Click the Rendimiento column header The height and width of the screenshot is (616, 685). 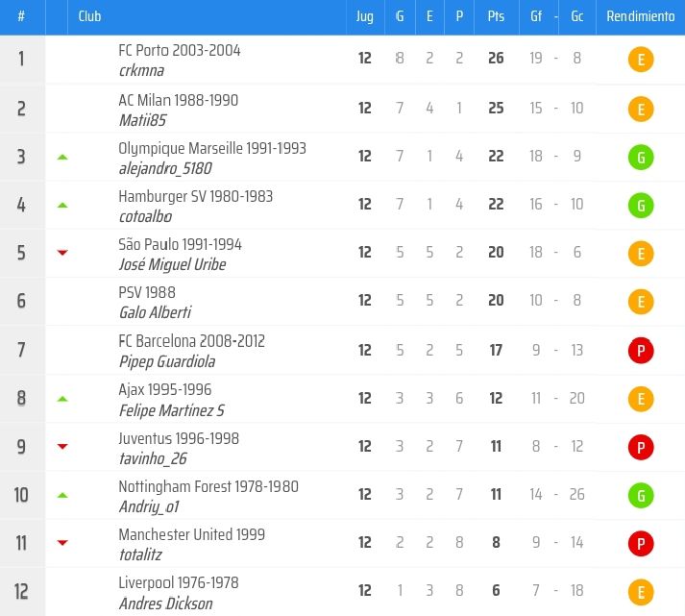[640, 16]
